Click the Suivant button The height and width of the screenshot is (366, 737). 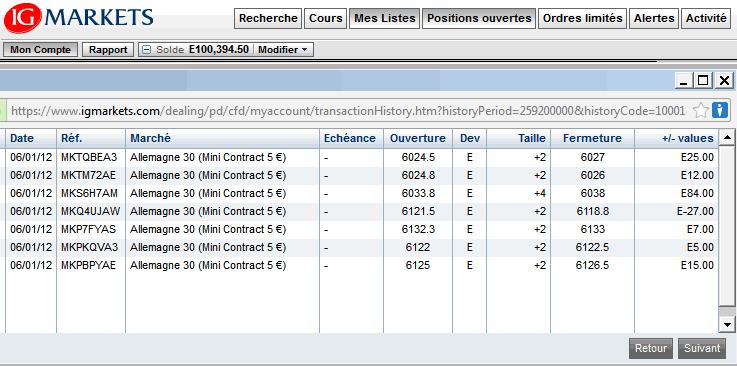click(702, 348)
